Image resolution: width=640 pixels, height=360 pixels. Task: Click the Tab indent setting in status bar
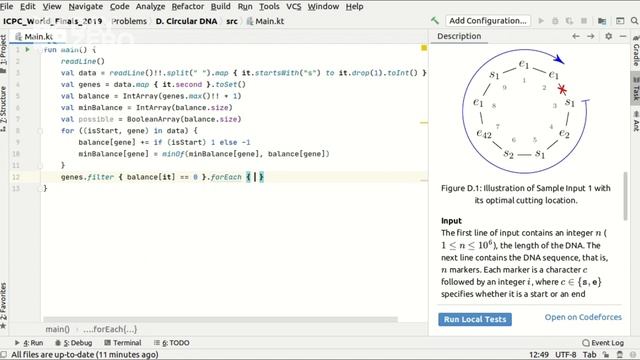589,355
